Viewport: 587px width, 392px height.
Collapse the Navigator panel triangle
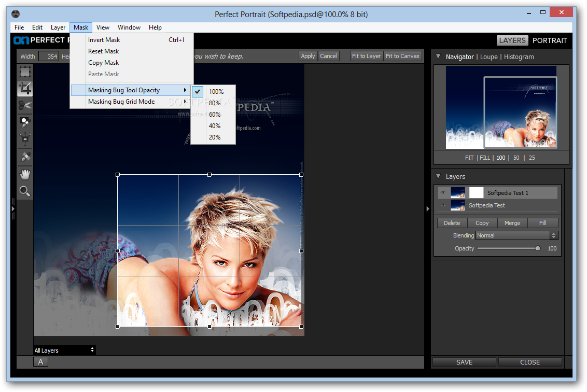click(438, 57)
